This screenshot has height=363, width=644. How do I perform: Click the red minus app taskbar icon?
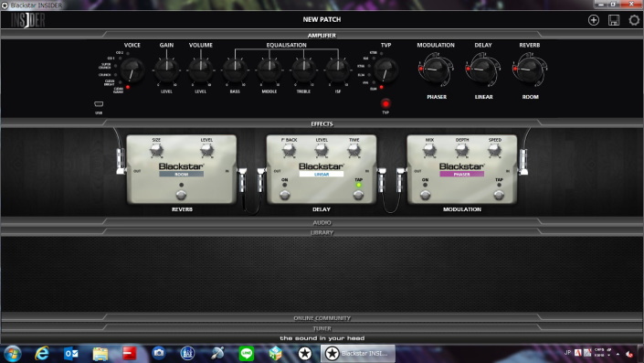click(x=130, y=353)
